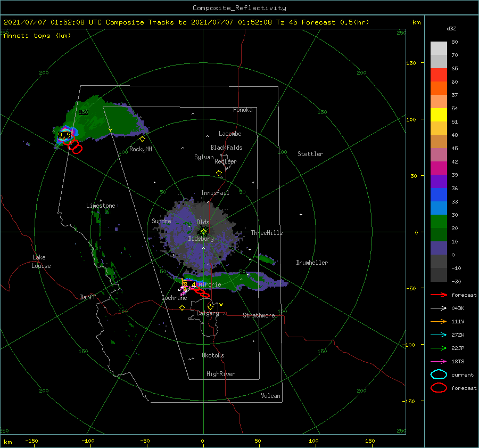Click the green swatch between 30 and 20 dBZ

439,222
